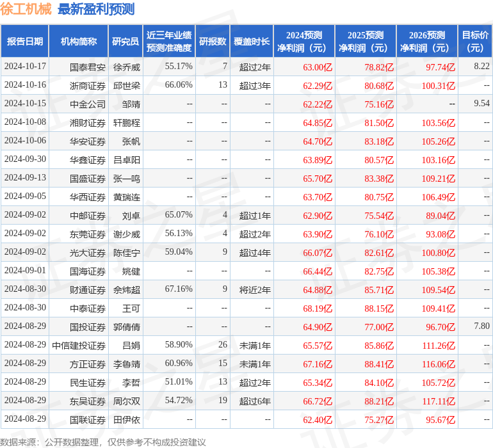Click researcher name 张帆
493x448 pixels.
(131, 141)
